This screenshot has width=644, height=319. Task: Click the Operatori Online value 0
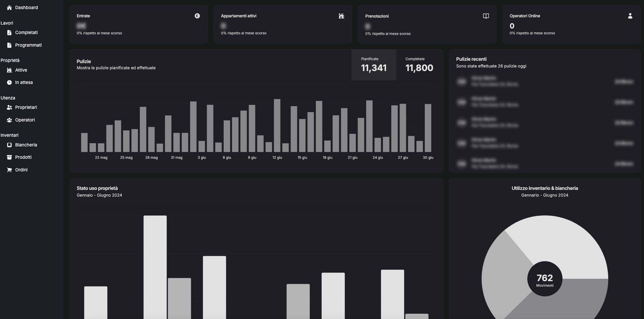click(512, 26)
